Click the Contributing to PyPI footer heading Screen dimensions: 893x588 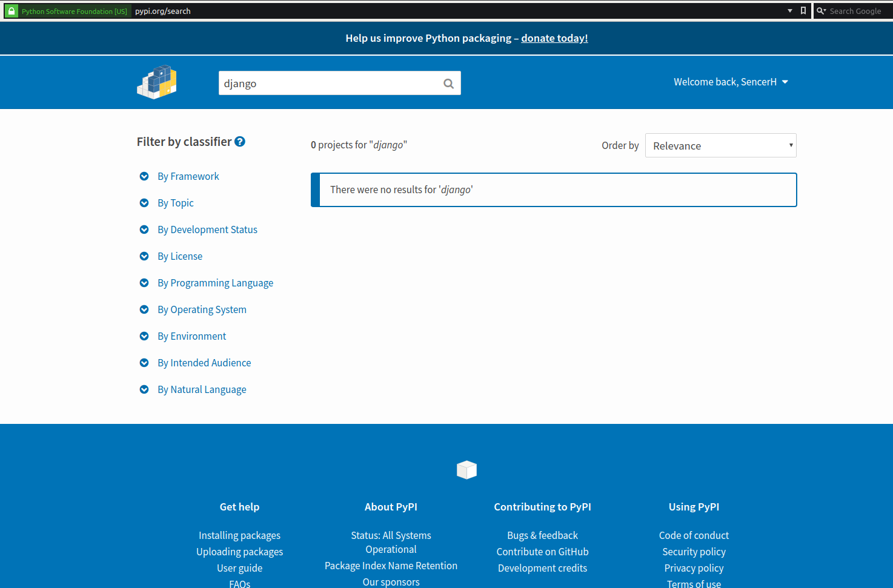point(542,507)
